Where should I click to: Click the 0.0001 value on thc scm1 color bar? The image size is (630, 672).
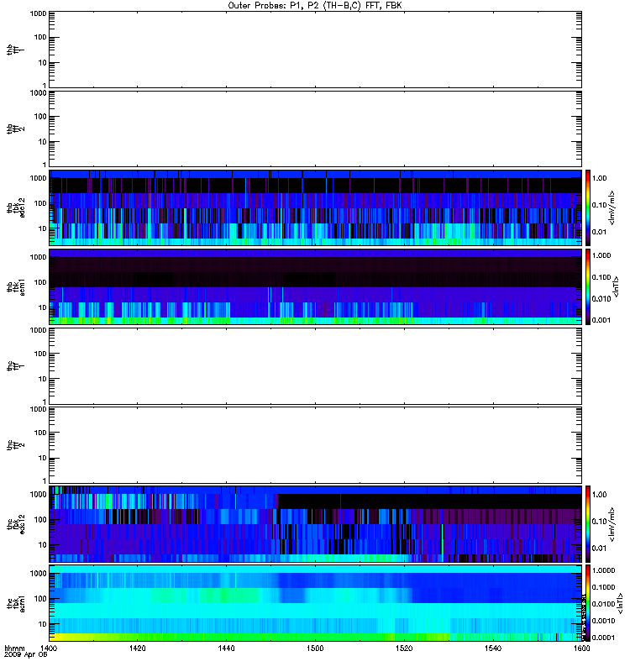(603, 638)
